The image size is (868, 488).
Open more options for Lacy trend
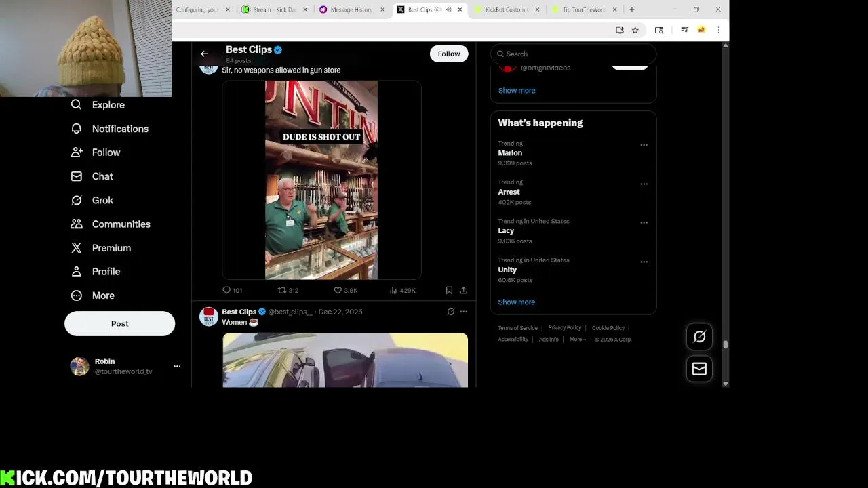click(x=644, y=222)
